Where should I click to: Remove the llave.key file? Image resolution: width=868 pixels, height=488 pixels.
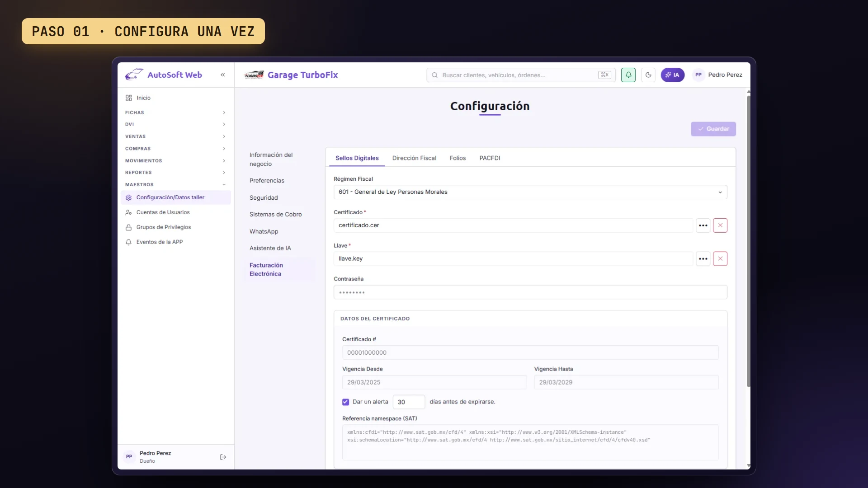720,259
